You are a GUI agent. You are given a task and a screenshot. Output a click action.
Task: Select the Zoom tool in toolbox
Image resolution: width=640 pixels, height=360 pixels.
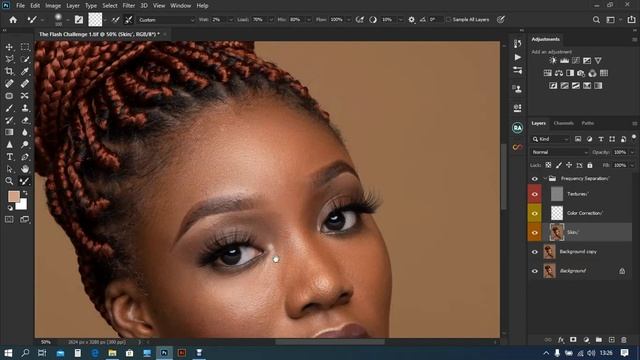9,181
